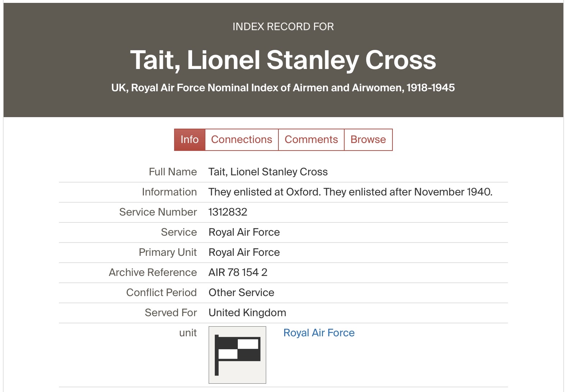
Task: Select the Info tab
Action: pyautogui.click(x=190, y=139)
